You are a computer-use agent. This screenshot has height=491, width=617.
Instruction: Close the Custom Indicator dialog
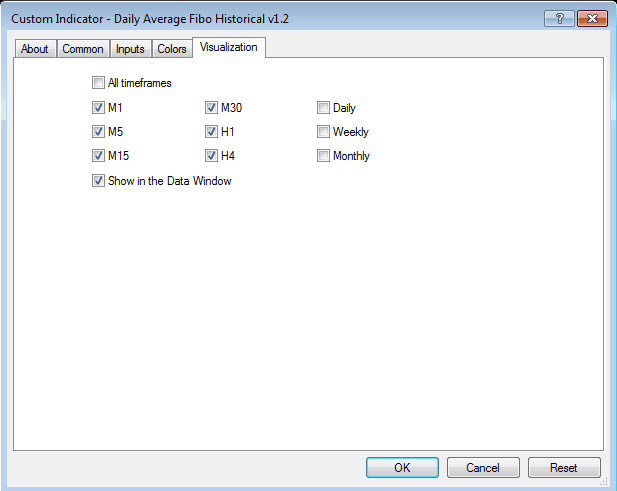point(592,18)
